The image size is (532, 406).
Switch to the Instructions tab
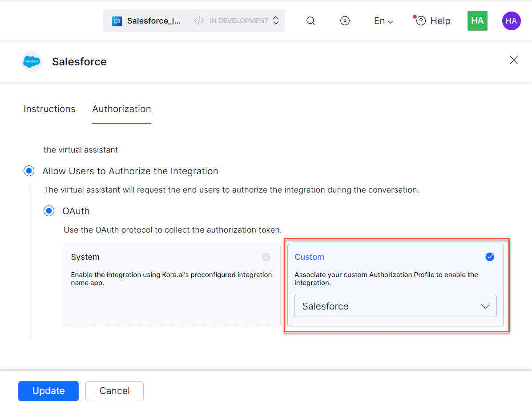tap(49, 109)
